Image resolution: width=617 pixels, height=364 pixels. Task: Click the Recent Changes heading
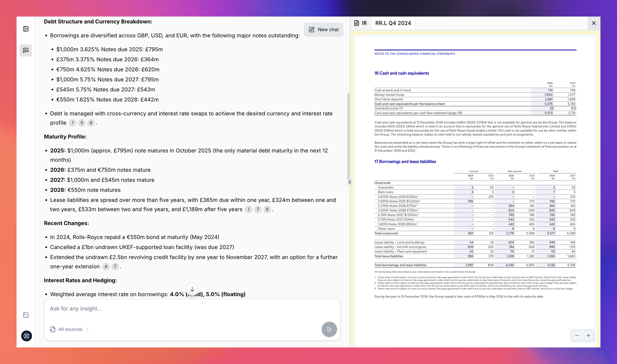pos(66,223)
